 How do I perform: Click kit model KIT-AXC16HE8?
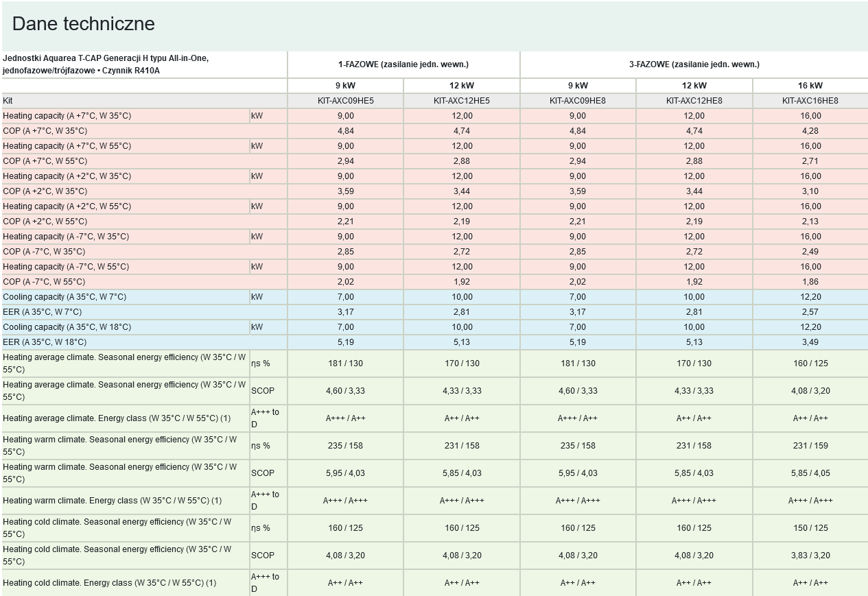click(x=810, y=101)
